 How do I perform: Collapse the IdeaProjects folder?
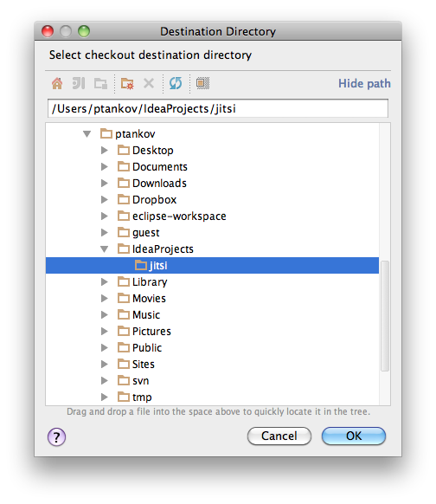click(x=104, y=249)
